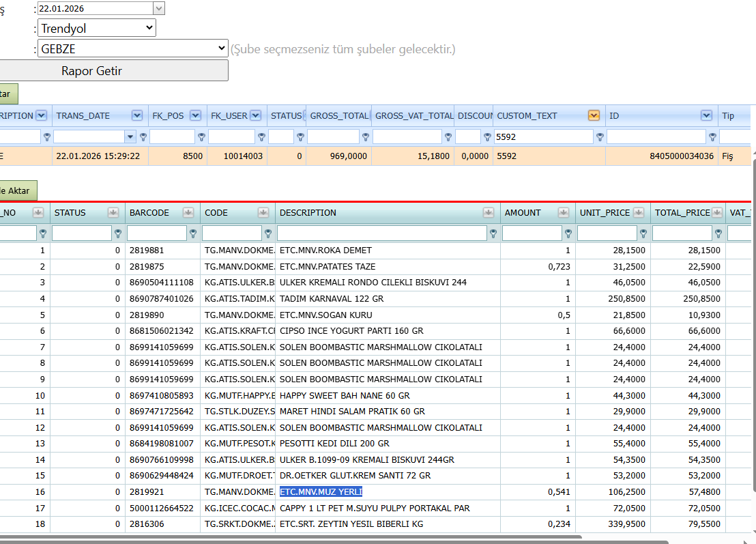Click filter icon under GROSS_TOTAL column
The width and height of the screenshot is (756, 544).
tap(366, 137)
